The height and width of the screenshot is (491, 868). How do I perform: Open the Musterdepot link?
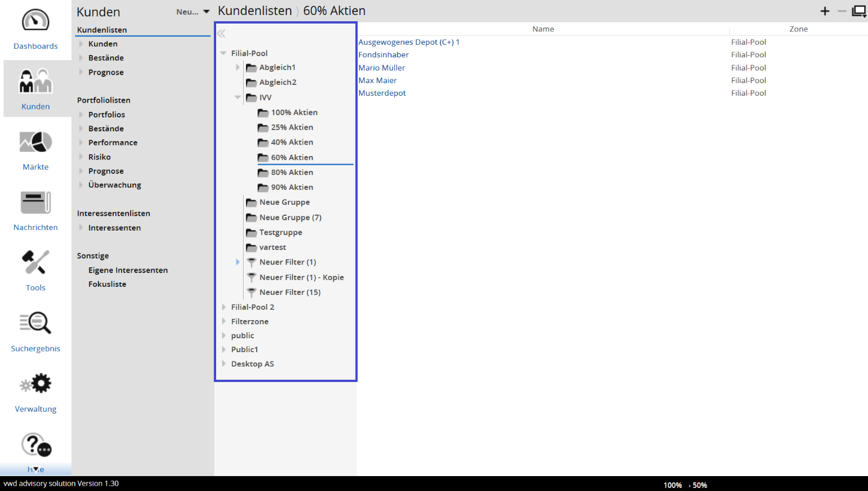382,93
